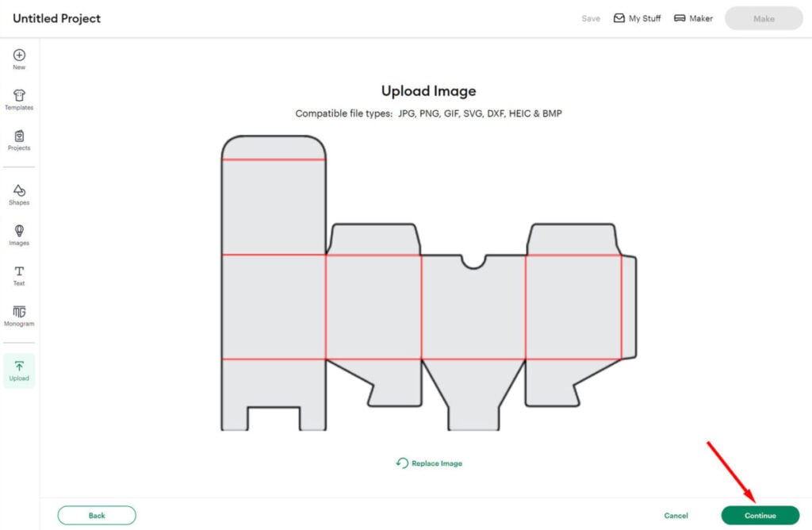
Task: Click the Replace Image link text
Action: [436, 463]
